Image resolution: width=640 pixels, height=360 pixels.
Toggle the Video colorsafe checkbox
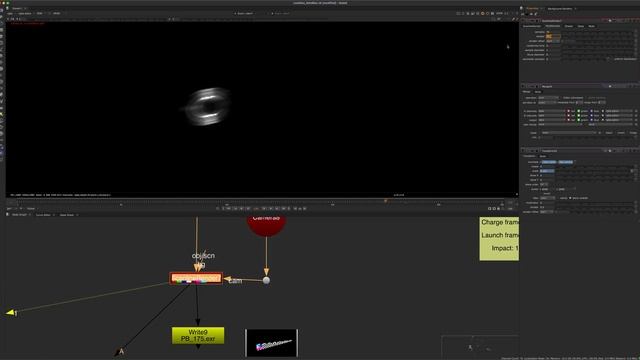click(562, 98)
